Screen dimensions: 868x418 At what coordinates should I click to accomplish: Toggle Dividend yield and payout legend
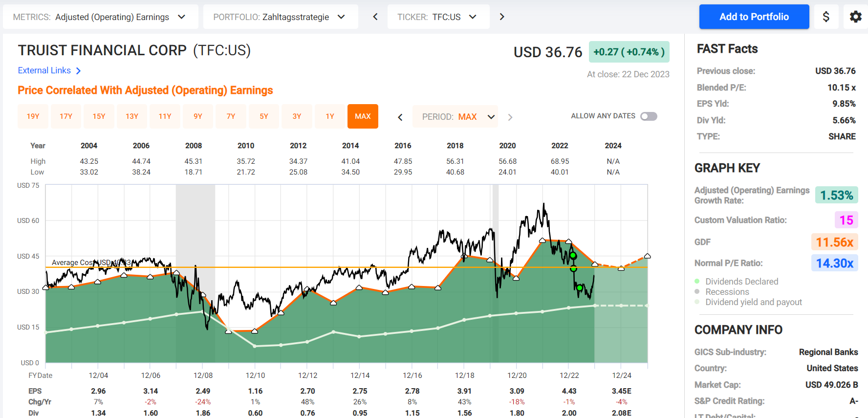click(x=748, y=302)
